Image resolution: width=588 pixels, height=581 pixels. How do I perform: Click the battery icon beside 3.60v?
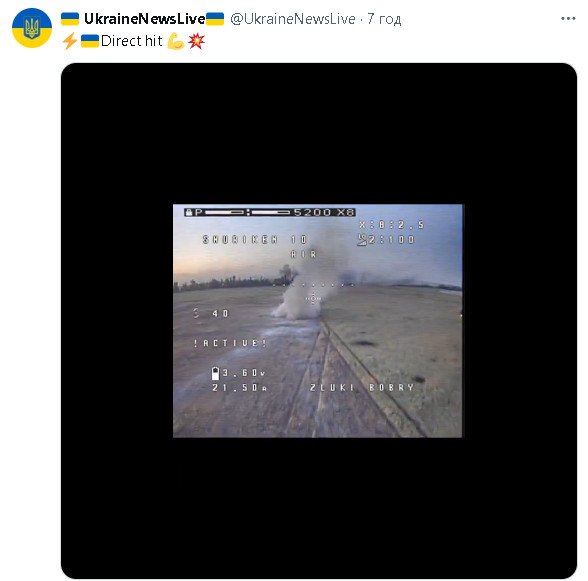pyautogui.click(x=215, y=373)
